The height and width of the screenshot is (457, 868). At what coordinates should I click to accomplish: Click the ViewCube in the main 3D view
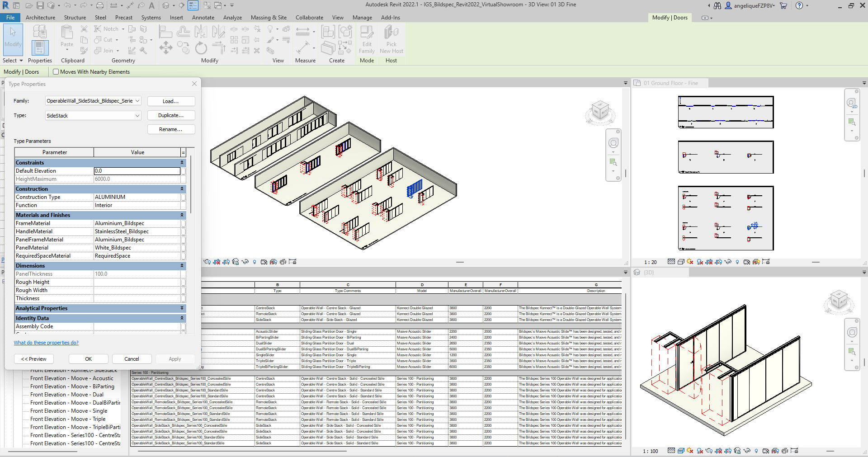point(600,111)
